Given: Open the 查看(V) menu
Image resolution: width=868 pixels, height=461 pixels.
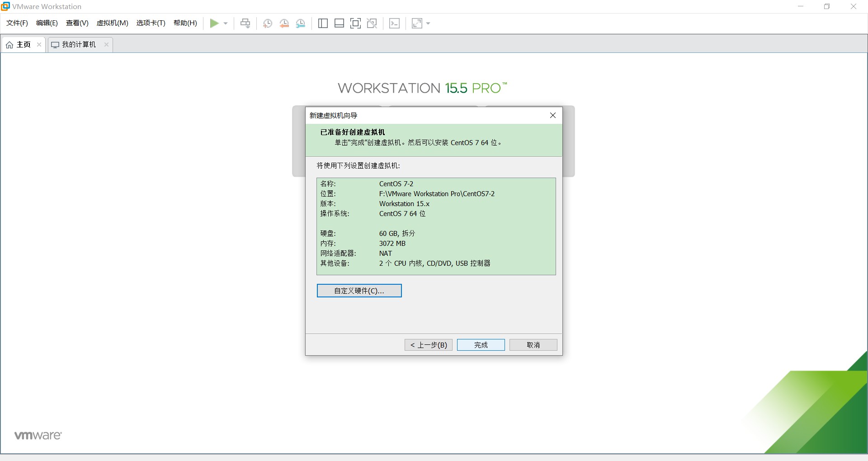Looking at the screenshot, I should coord(77,23).
